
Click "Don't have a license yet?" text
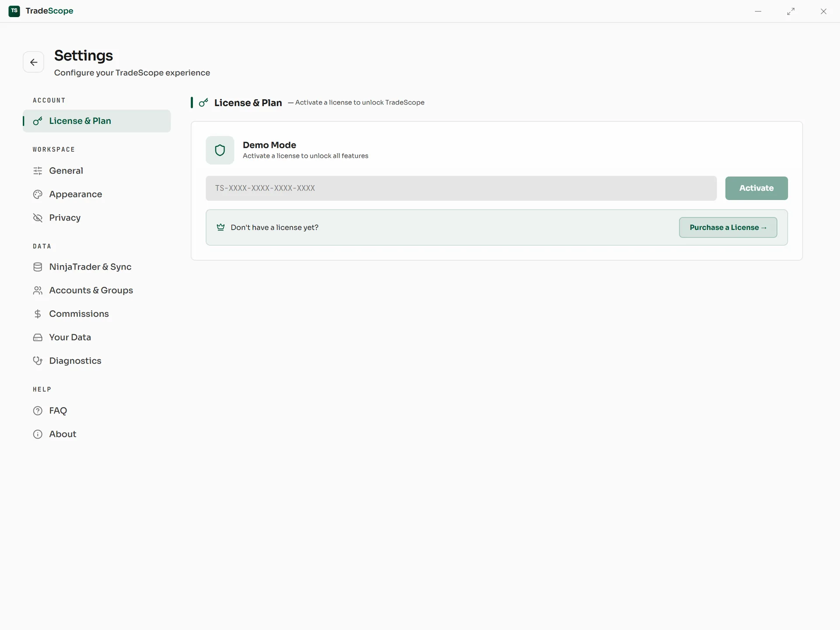[x=275, y=227]
